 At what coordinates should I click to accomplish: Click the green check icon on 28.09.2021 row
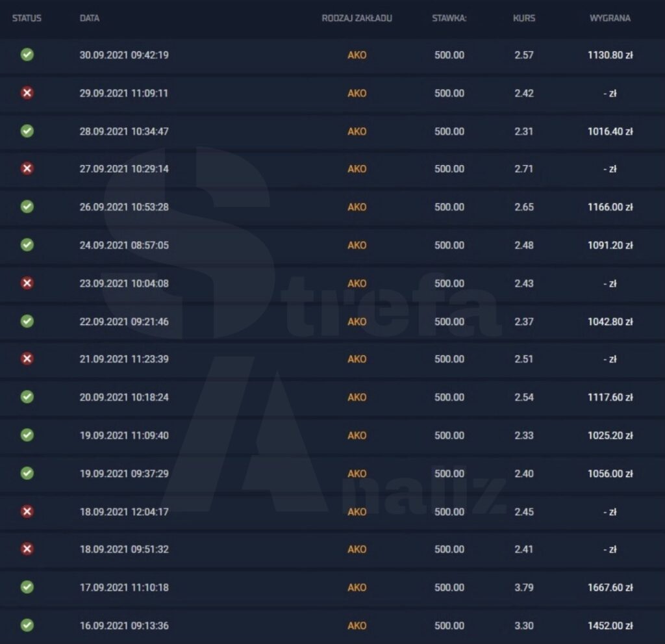click(27, 131)
